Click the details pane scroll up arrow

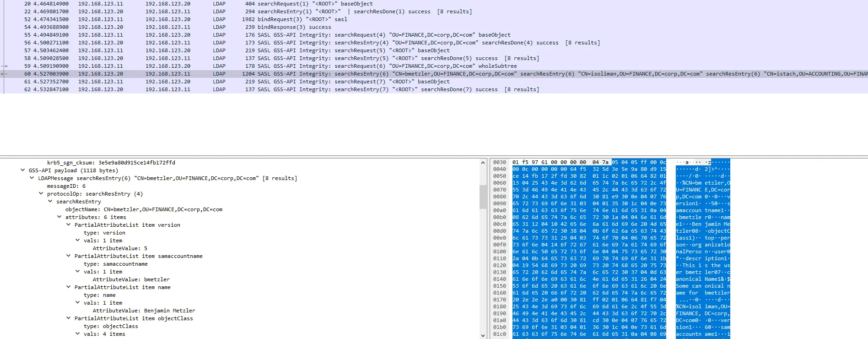[x=483, y=163]
